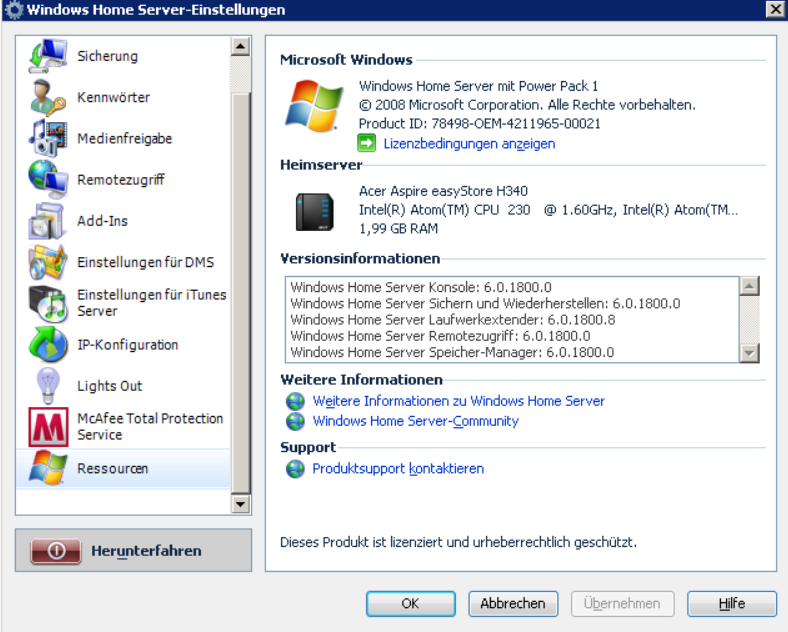Click the Add-Ins software box icon

click(48, 220)
